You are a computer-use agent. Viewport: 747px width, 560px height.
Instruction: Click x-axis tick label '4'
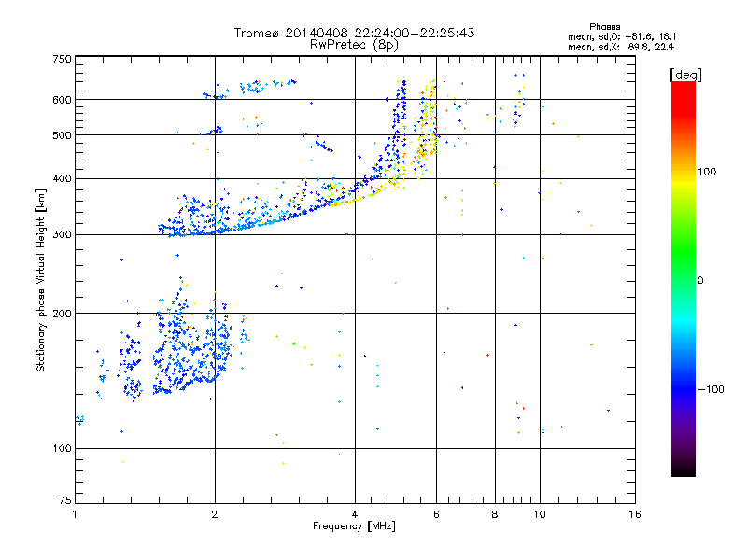point(355,514)
